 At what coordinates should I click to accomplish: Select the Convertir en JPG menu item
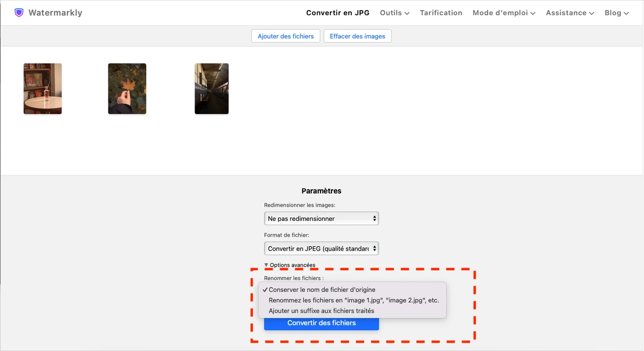tap(338, 13)
